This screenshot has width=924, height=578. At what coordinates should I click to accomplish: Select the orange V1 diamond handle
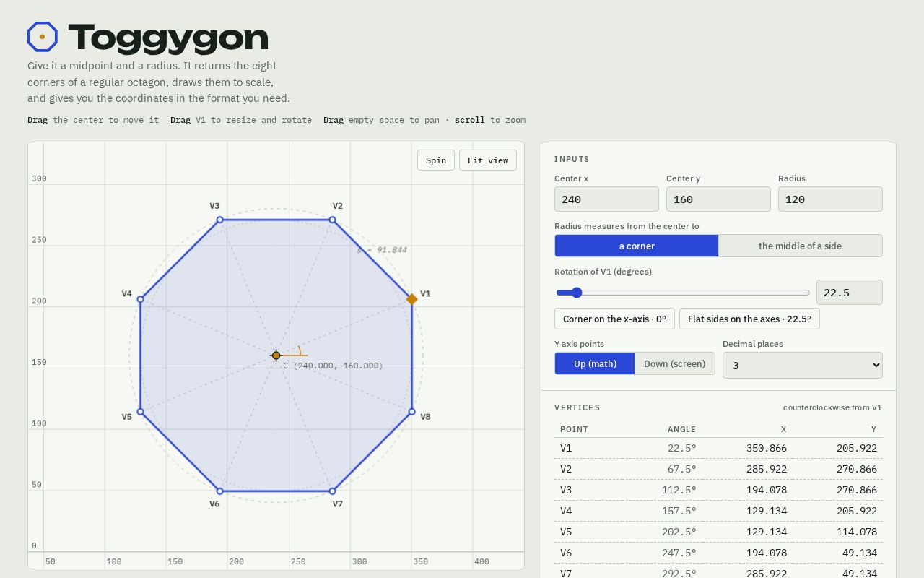(x=412, y=299)
